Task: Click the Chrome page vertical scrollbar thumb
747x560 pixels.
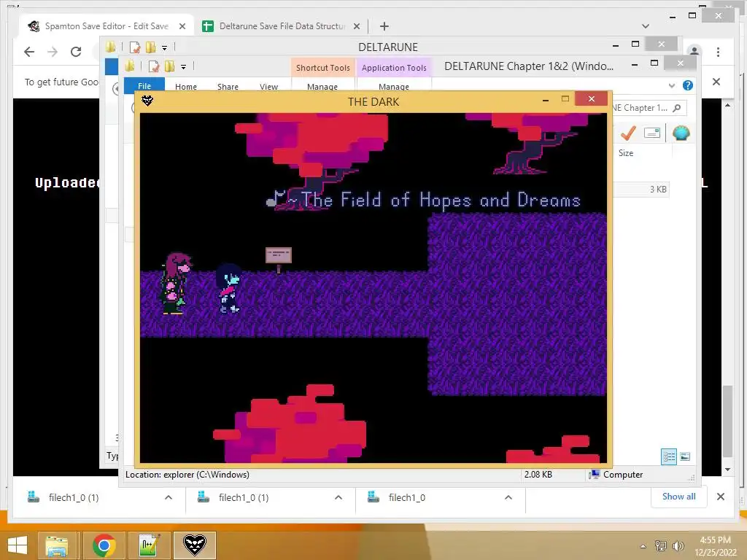Action: [727, 421]
